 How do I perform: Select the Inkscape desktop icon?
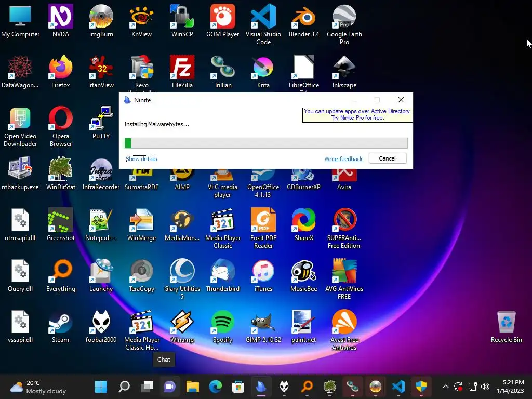344,72
